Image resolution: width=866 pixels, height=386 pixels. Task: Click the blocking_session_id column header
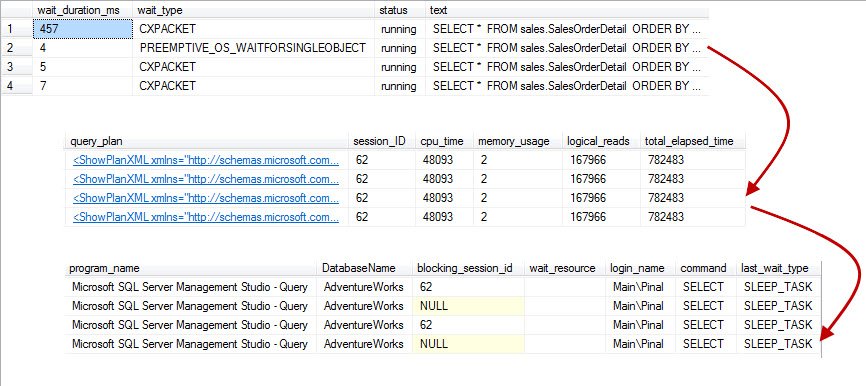[468, 268]
